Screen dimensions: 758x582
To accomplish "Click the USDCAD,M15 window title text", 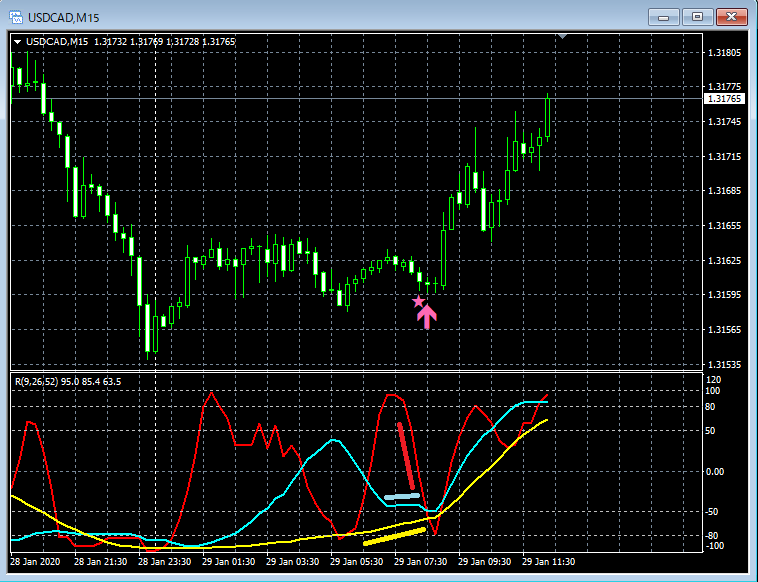I will pyautogui.click(x=63, y=18).
